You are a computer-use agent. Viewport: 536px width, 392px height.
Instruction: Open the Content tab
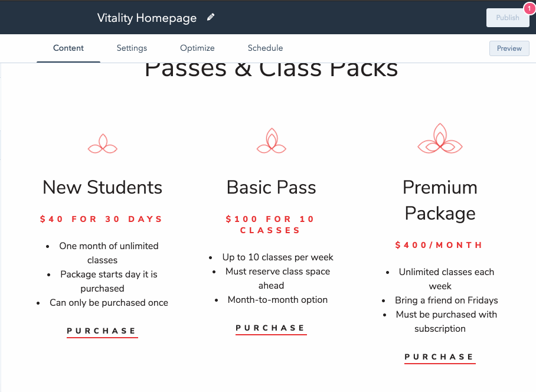[68, 48]
